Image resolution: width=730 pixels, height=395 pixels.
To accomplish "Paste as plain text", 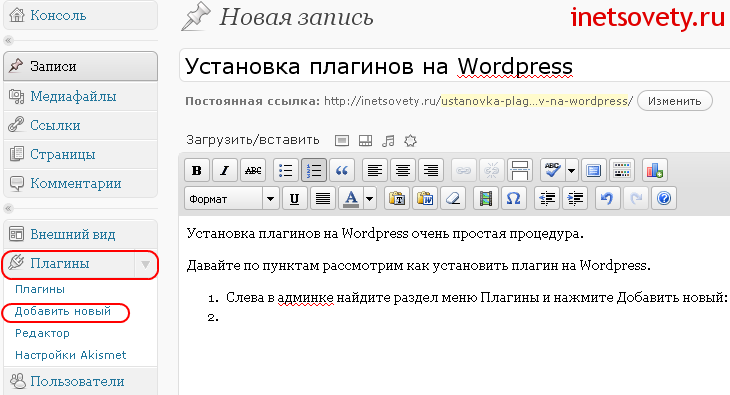I will pos(397,199).
